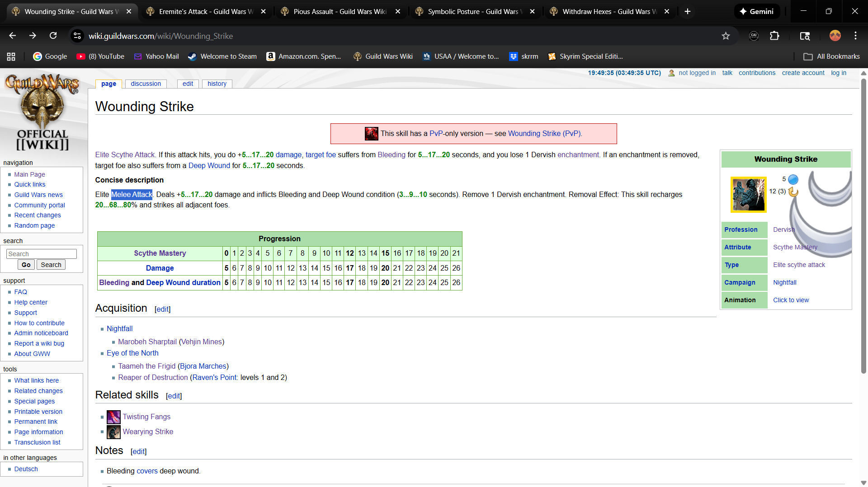The height and width of the screenshot is (487, 868).
Task: Click the Guild Wars Official Wiki logo
Action: (42, 112)
